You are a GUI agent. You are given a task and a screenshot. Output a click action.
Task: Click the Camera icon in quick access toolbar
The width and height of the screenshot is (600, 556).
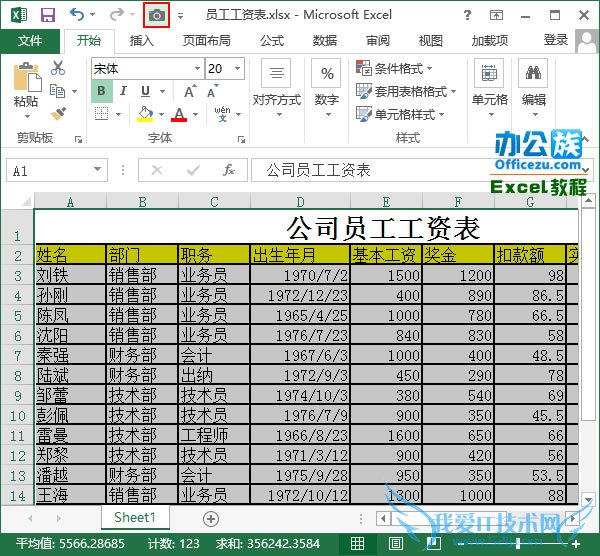[x=157, y=15]
